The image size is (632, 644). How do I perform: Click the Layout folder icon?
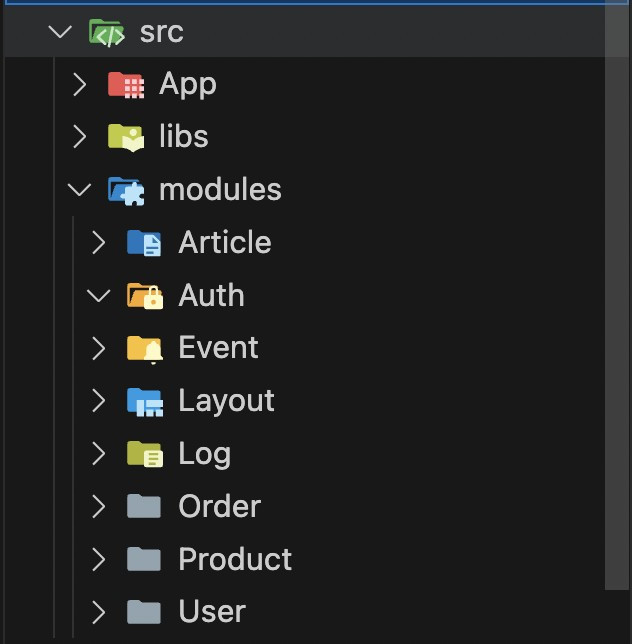pos(145,401)
